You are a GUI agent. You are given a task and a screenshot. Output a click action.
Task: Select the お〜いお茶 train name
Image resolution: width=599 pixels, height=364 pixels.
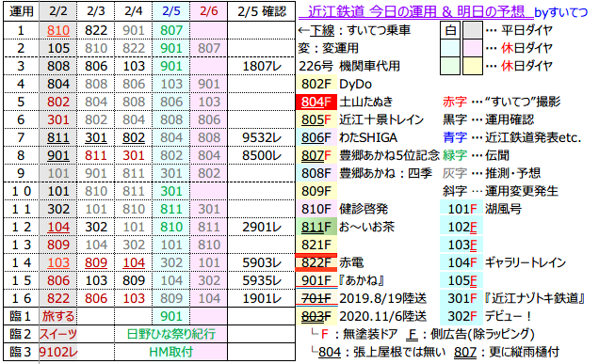click(366, 227)
